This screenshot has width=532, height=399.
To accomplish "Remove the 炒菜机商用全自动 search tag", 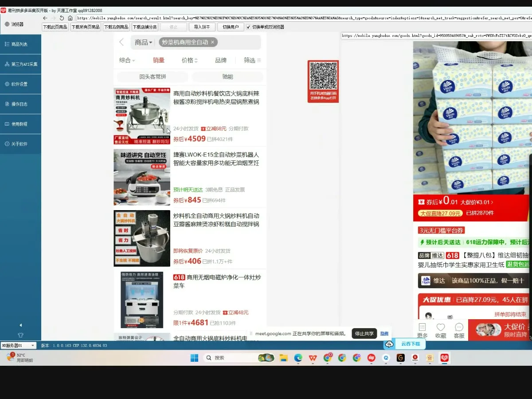I will pos(212,42).
